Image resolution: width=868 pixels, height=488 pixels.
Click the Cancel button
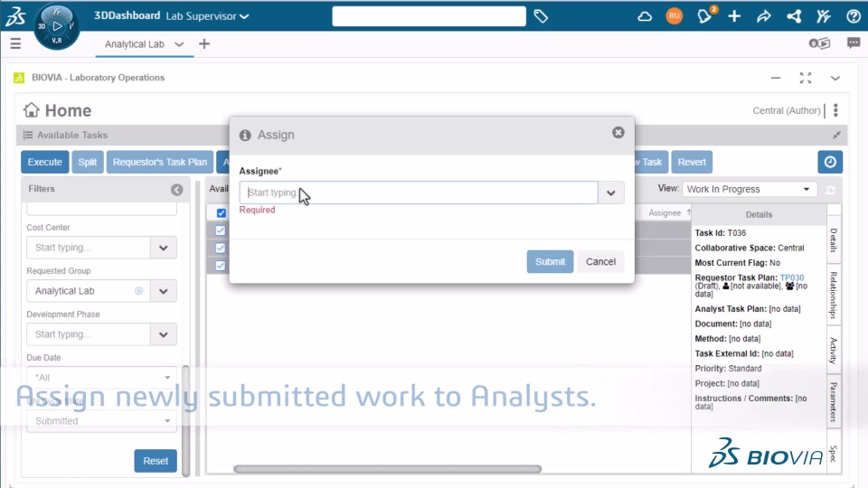[x=600, y=262]
